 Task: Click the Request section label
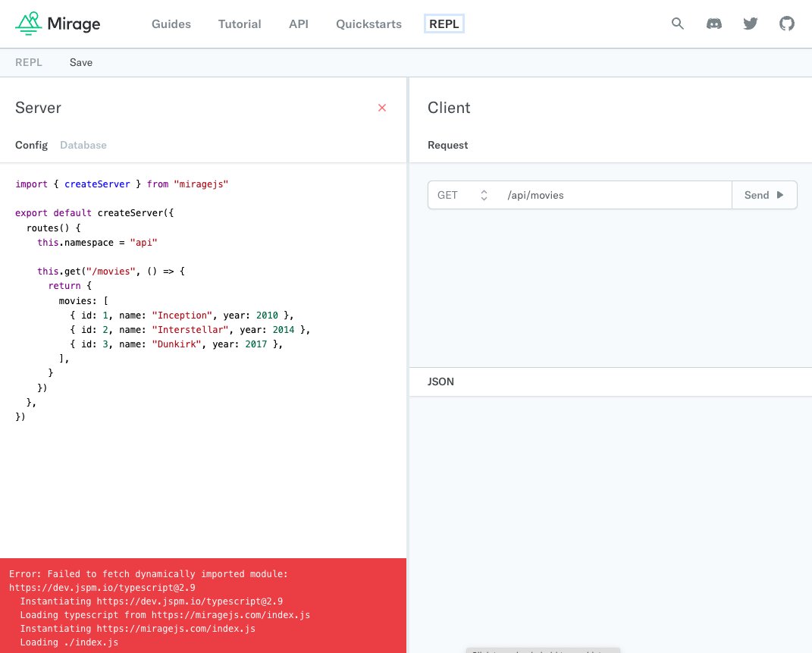click(448, 145)
